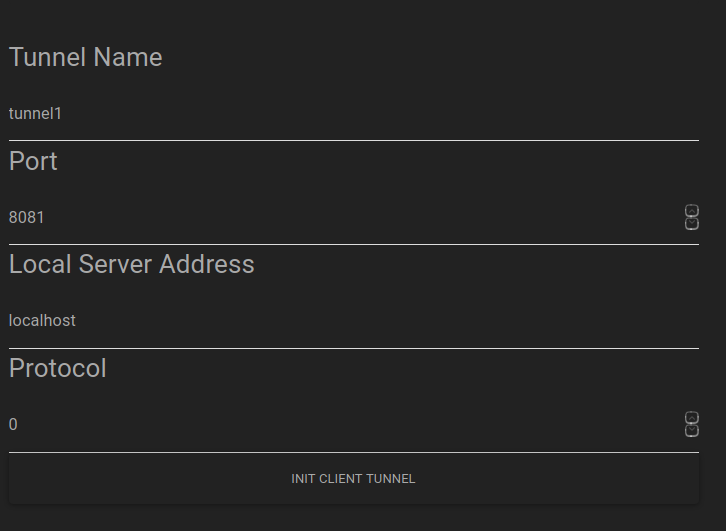Click the 'Local Server Address' label
726x531 pixels.
click(131, 265)
